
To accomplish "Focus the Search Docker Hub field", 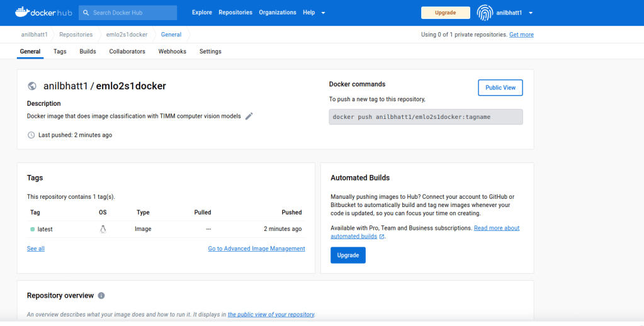I will pos(132,13).
